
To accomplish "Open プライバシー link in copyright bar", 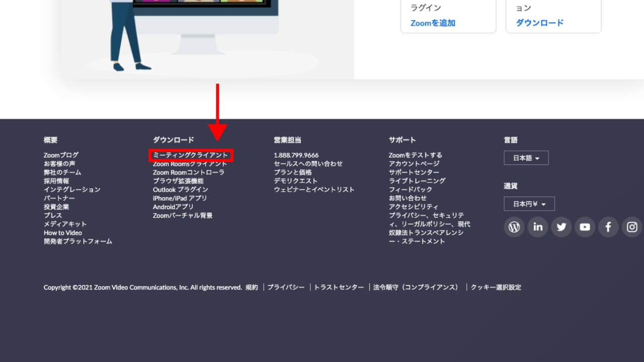I will [286, 288].
